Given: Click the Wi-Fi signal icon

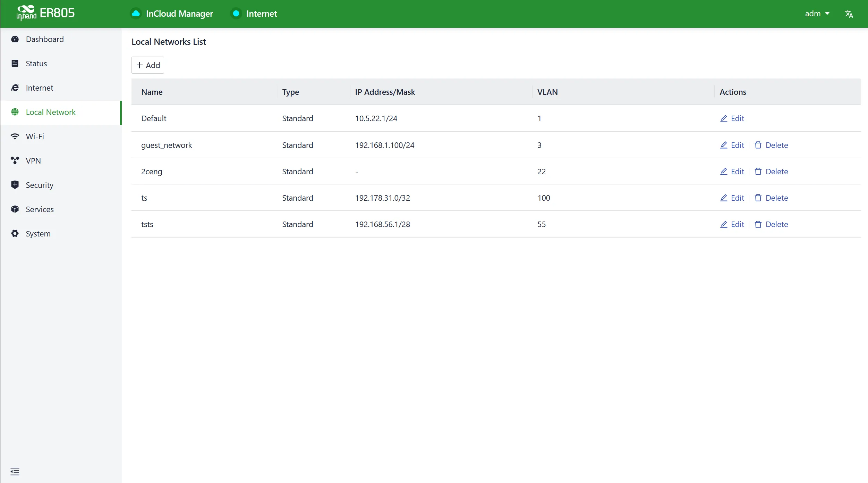Looking at the screenshot, I should click(x=15, y=136).
